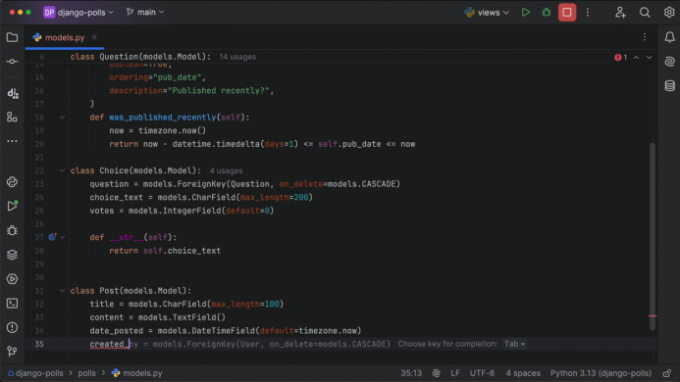The image size is (680, 382).
Task: Click timezone.now on line 19
Action: 172,131
